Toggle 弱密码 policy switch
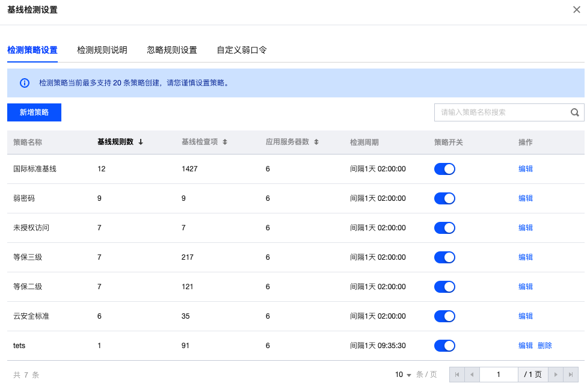Viewport: 587px width, 392px height. click(x=444, y=198)
